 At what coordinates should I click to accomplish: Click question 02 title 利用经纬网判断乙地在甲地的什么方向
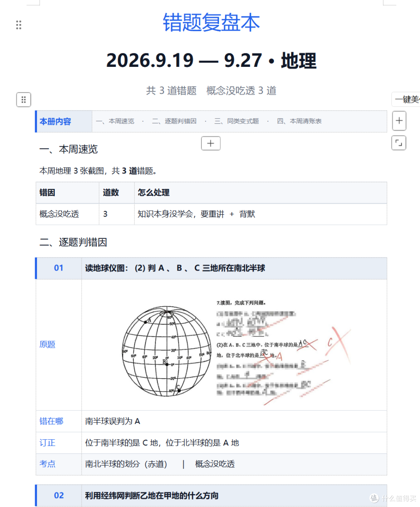pos(152,495)
